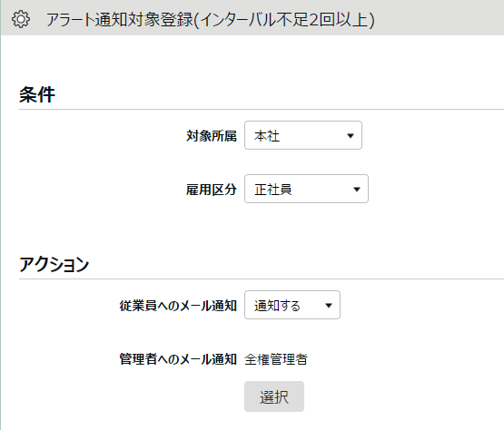Viewport: 504px width, 430px height.
Task: Click the 全権管理者 administrator text
Action: (276, 359)
